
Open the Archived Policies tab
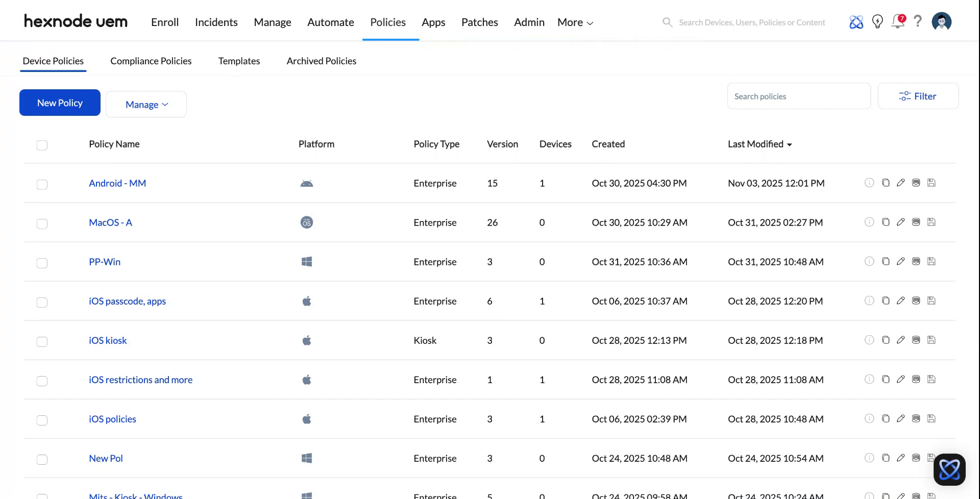[321, 61]
